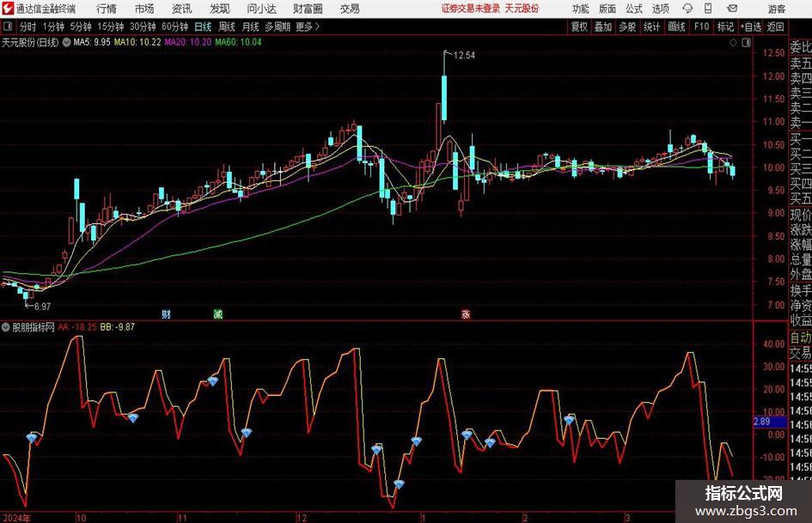The height and width of the screenshot is (523, 812).
Task: Click the 自动 label in side panel
Action: (x=801, y=338)
